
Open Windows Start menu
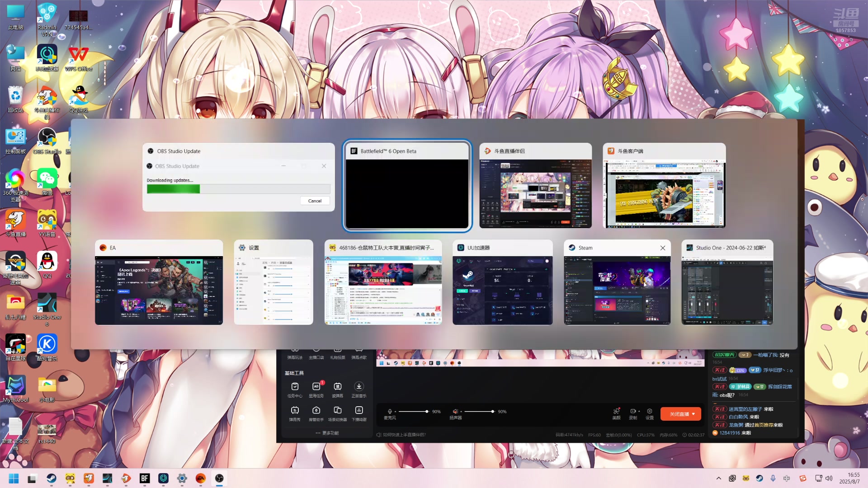(x=14, y=479)
